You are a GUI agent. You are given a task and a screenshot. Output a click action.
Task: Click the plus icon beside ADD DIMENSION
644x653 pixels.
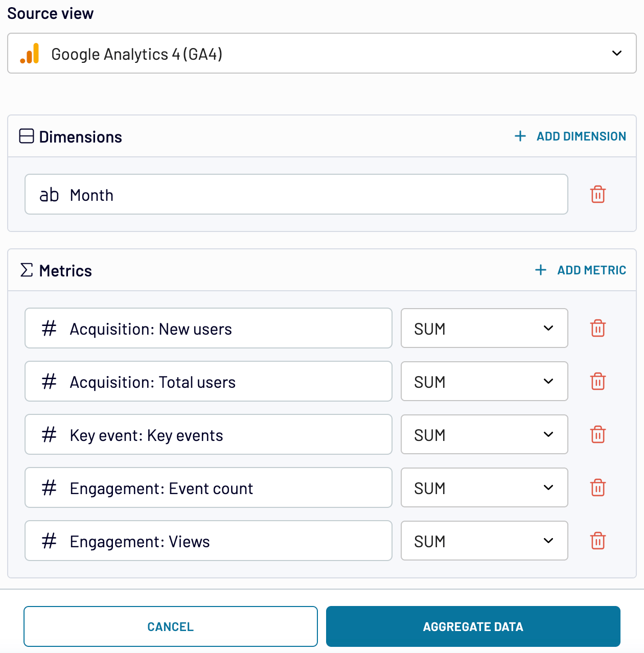click(520, 136)
